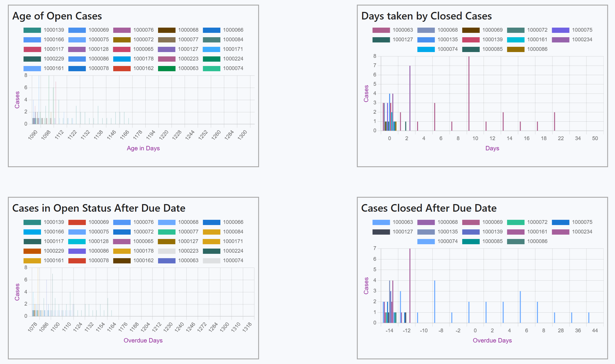Viewport: 615px width, 364px height.
Task: Click the 'Cases Closed After Due Date' chart title
Action: coord(429,208)
